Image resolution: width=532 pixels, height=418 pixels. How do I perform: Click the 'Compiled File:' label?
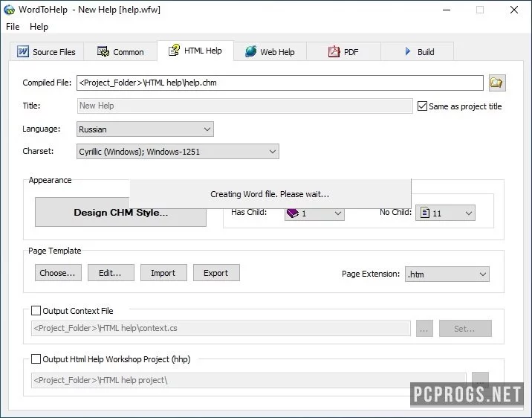47,83
